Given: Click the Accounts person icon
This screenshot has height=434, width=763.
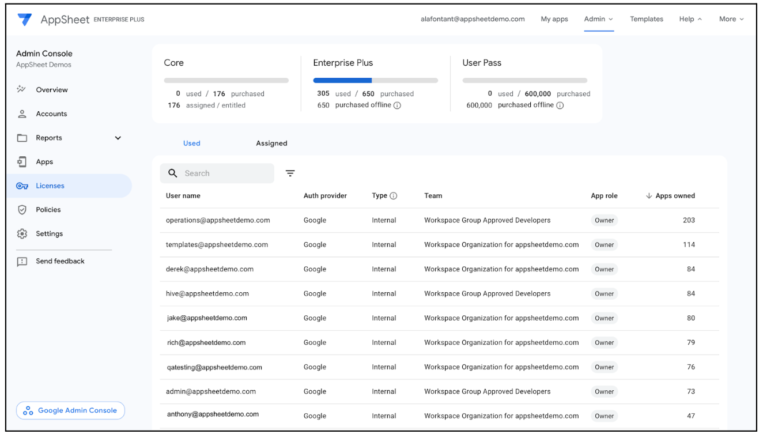Looking at the screenshot, I should [22, 114].
